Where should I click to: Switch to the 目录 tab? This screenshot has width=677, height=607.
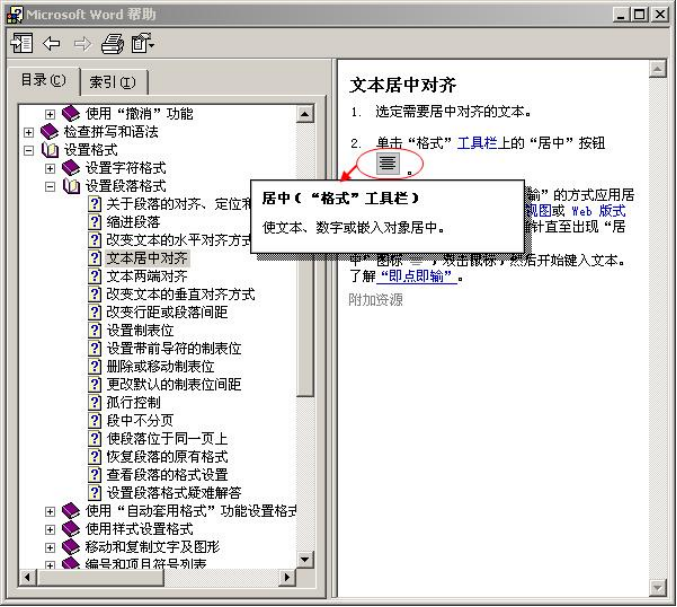click(43, 80)
